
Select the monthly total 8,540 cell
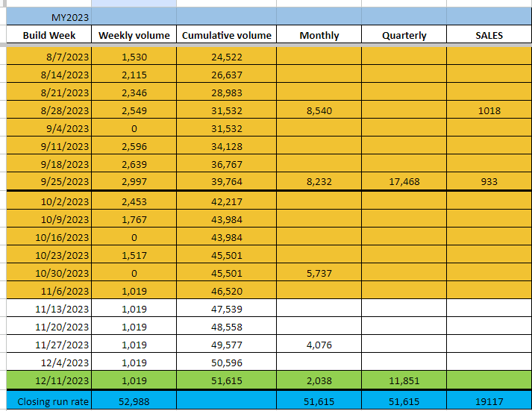click(x=319, y=110)
